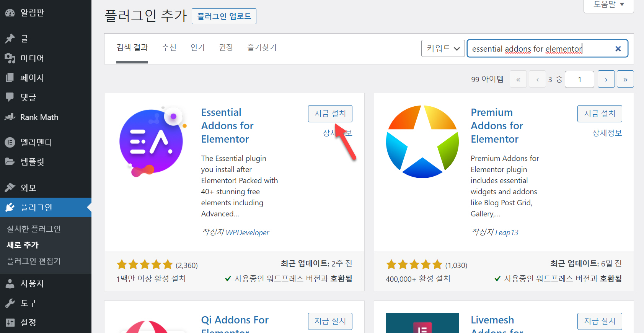Click the Rank Math chart icon

point(10,117)
